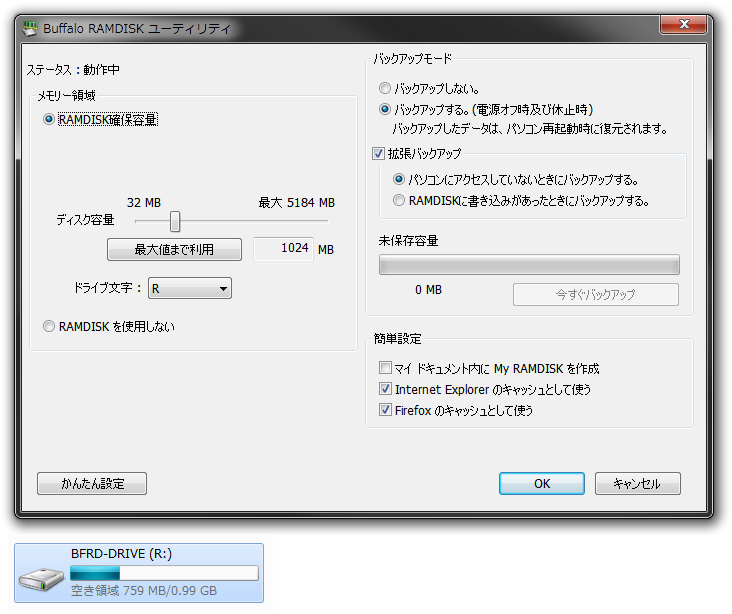Click the 0 MB unsaved amount text
Screen dimensions: 732x614
pos(428,290)
